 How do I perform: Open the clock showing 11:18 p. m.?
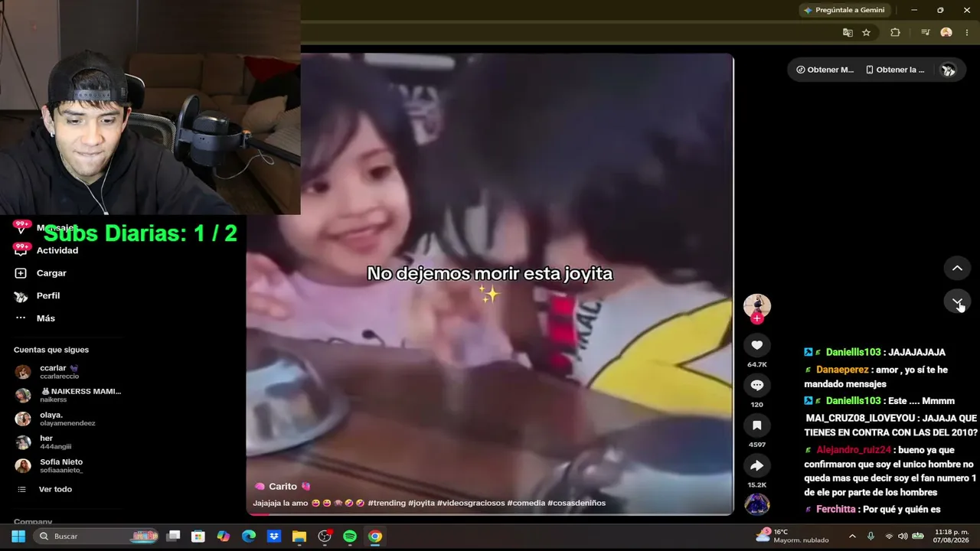pos(952,536)
